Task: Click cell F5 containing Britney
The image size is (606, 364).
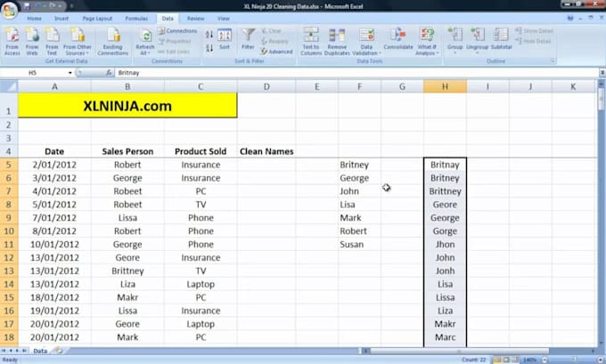Action: [x=359, y=165]
